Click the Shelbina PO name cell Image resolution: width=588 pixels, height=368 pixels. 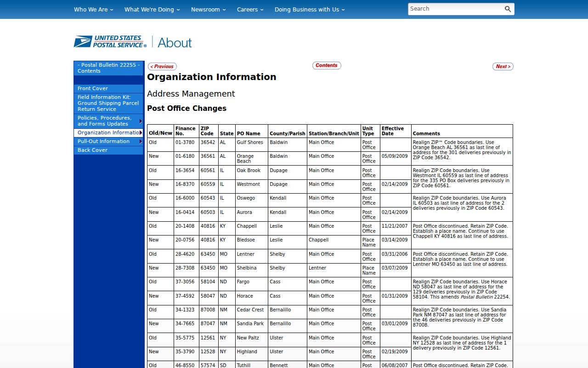251,270
